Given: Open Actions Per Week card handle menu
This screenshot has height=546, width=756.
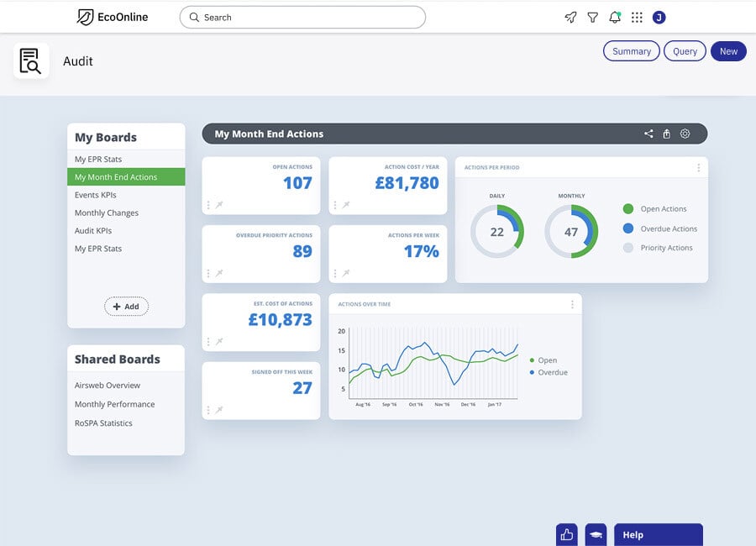Looking at the screenshot, I should pos(335,273).
